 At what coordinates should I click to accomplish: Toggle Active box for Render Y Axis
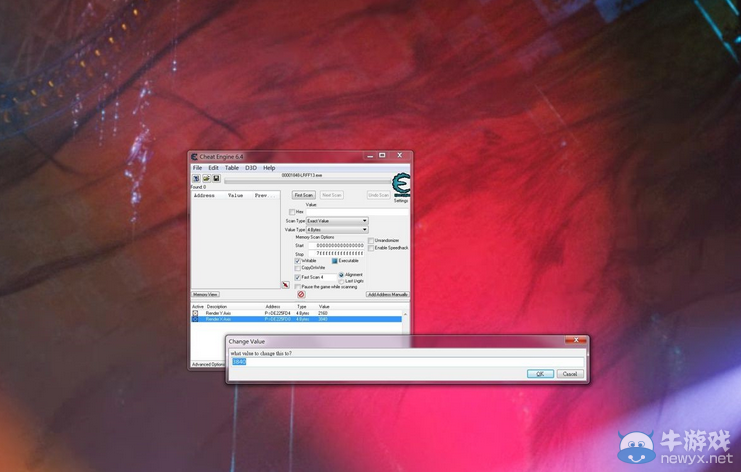[x=195, y=313]
